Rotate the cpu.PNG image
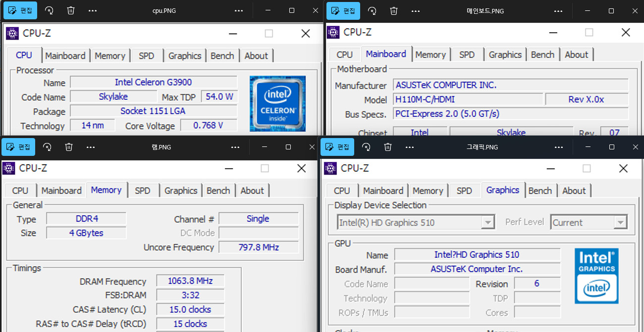Viewport: 644px width, 332px height. tap(49, 10)
